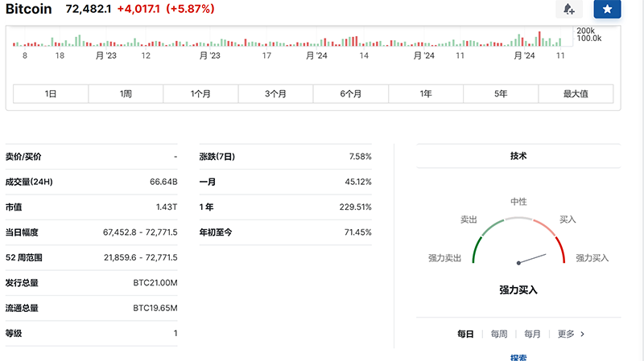Select the 1日 time range
Image resolution: width=644 pixels, height=361 pixels.
(x=51, y=94)
